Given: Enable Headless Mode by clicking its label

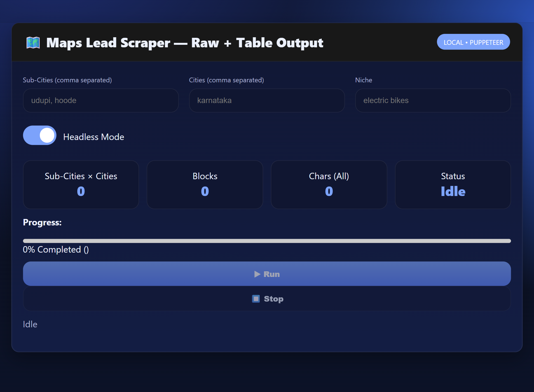Looking at the screenshot, I should point(93,137).
